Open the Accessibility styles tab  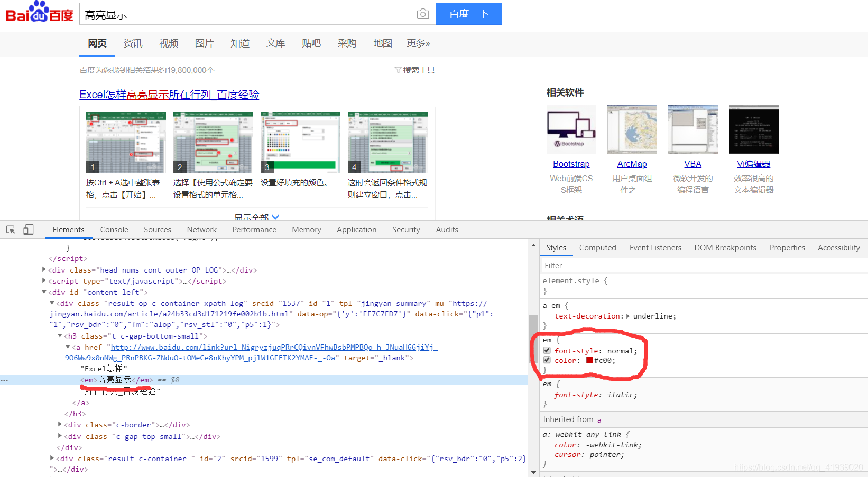[x=839, y=248]
